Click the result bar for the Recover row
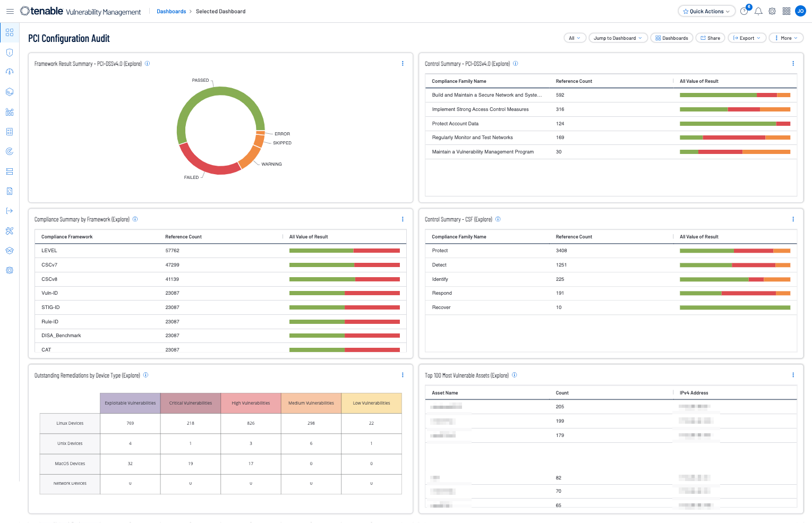 click(735, 307)
